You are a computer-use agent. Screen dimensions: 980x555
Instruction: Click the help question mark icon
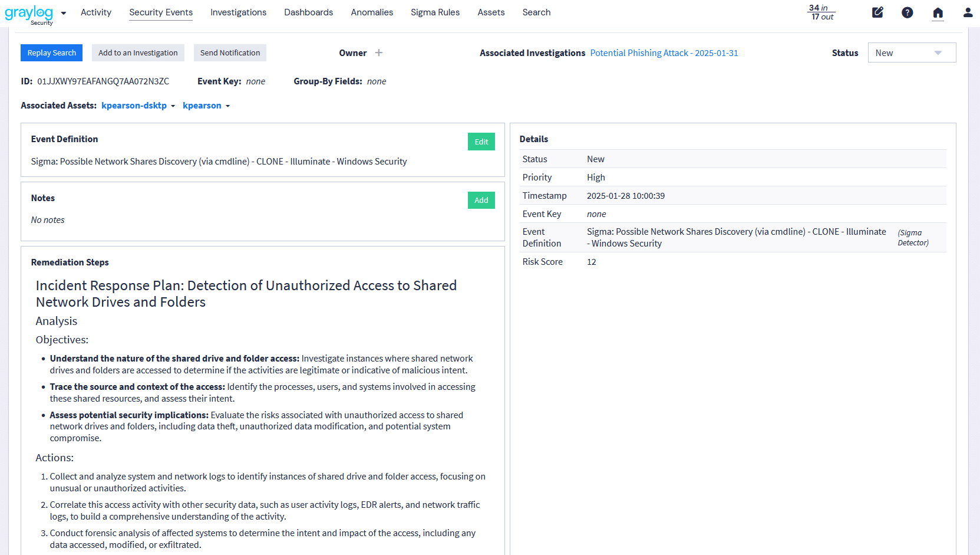(907, 12)
